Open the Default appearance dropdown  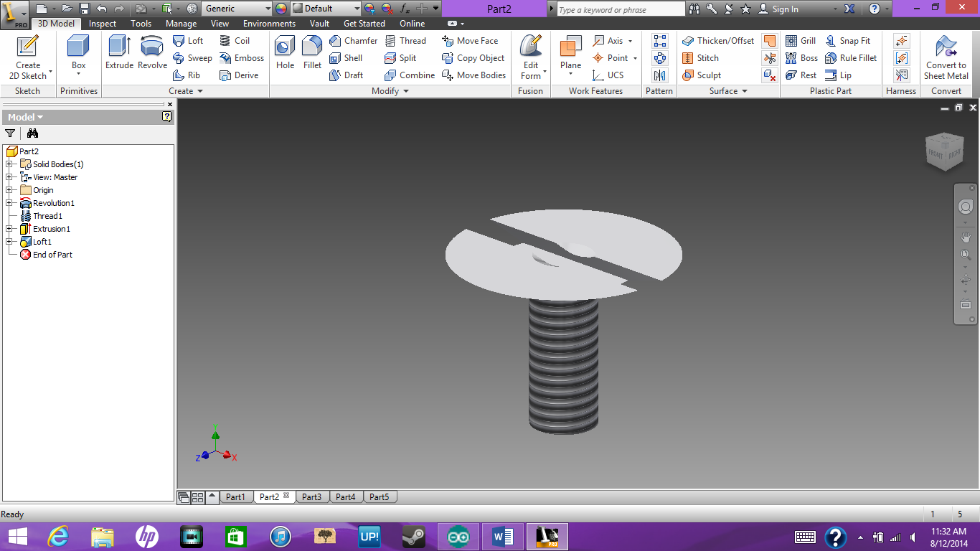click(356, 9)
